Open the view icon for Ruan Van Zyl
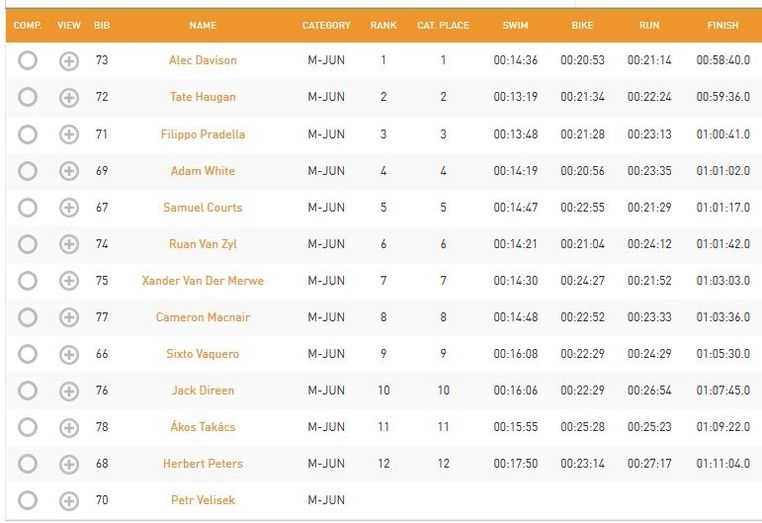 (x=69, y=244)
